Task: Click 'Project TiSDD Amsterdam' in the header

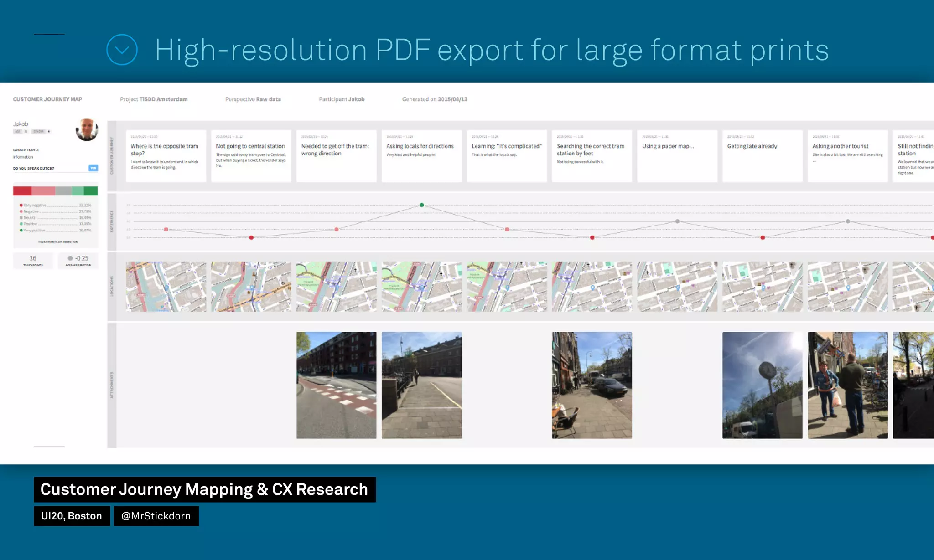Action: pos(154,99)
